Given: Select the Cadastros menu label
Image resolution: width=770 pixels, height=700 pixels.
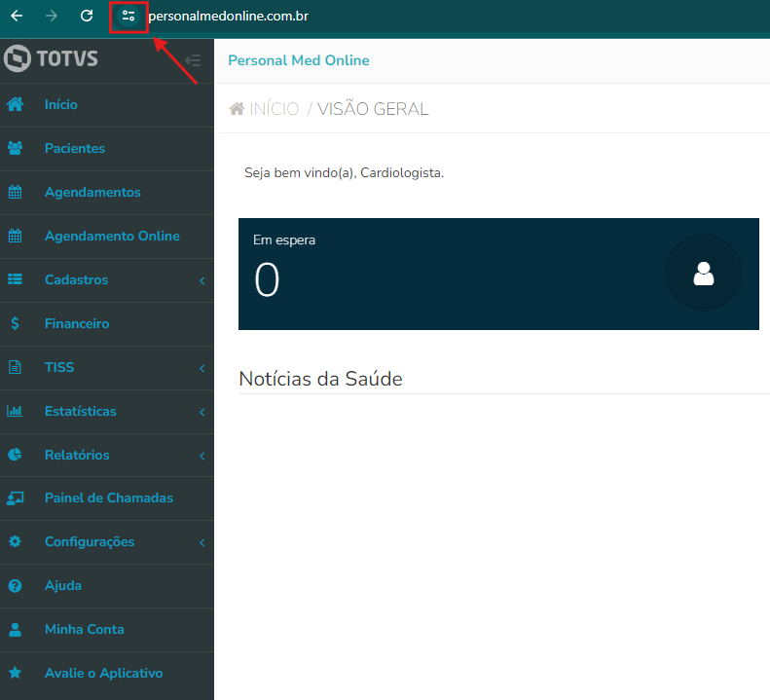Looking at the screenshot, I should [76, 279].
